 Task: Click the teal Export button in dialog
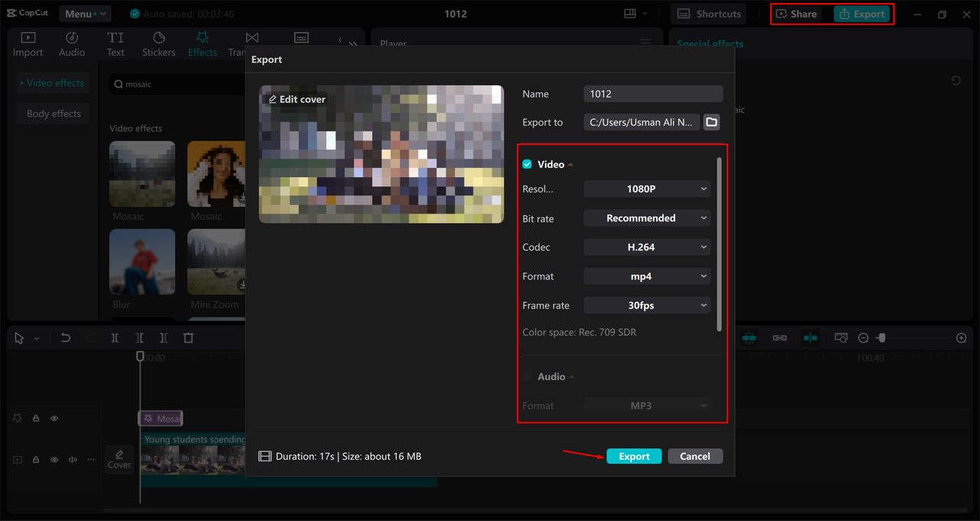coord(634,456)
